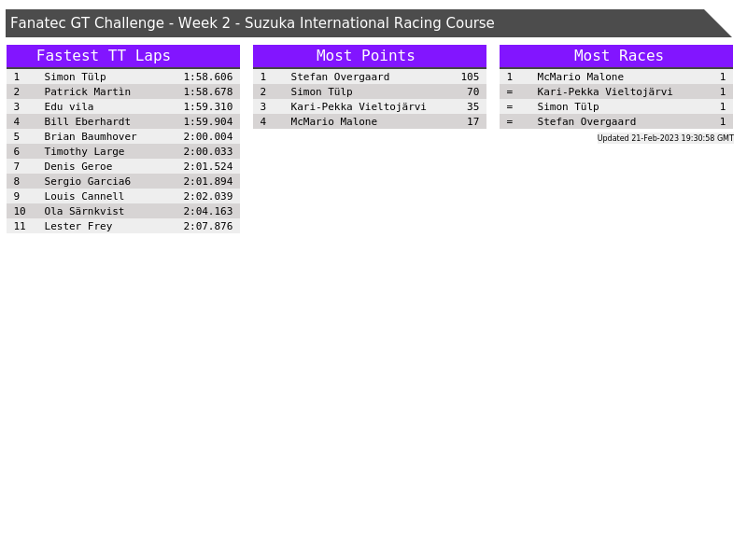Click Bill Eberhardt's name
Viewport: 747px width, 560px height.
(87, 121)
